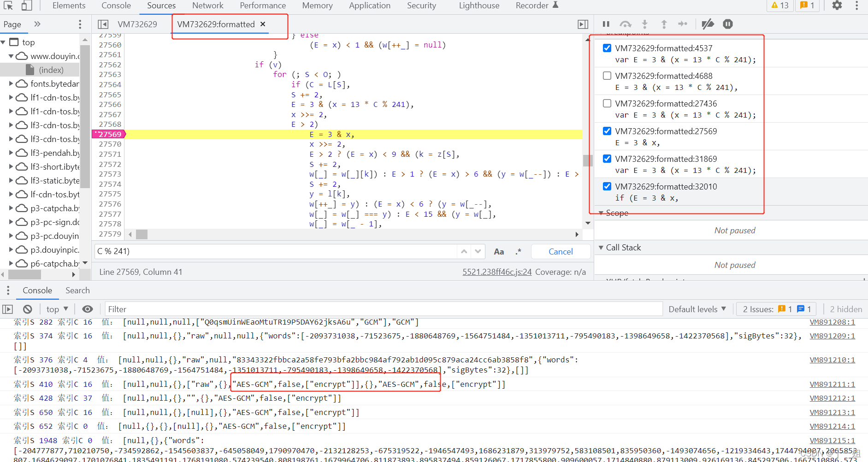Enable breakpoint at formatted:27436

pyautogui.click(x=607, y=103)
